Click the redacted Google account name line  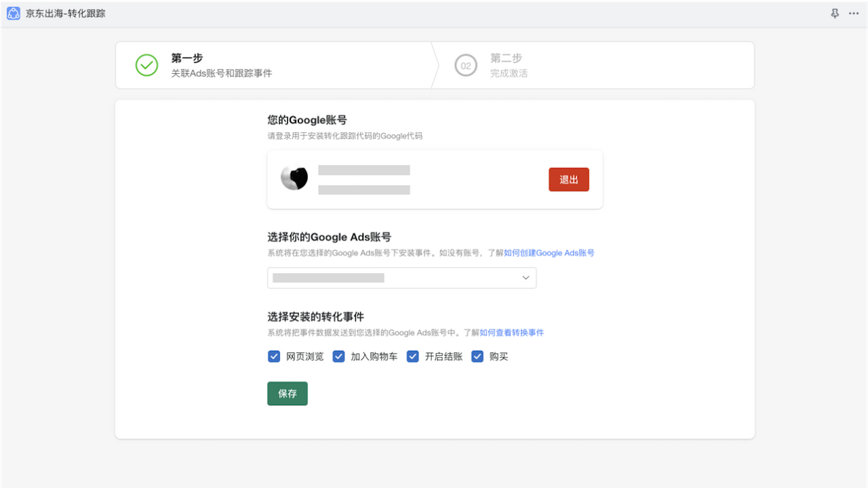pyautogui.click(x=364, y=170)
